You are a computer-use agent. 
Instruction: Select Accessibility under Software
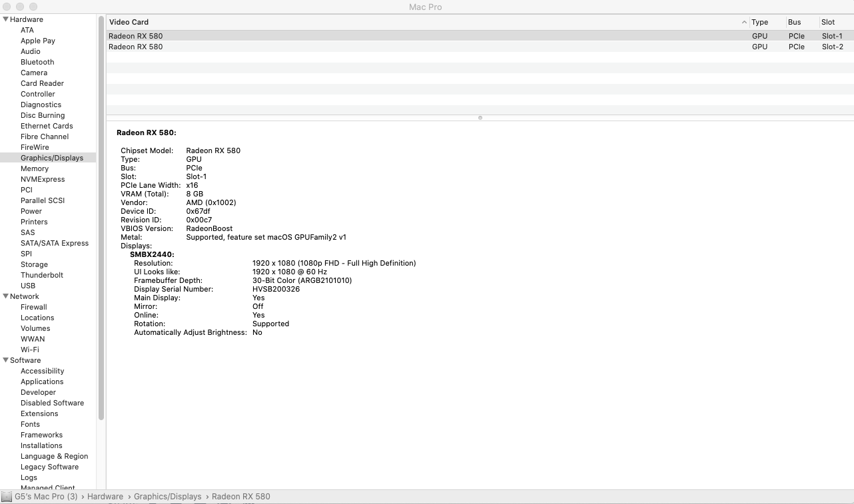pyautogui.click(x=43, y=371)
